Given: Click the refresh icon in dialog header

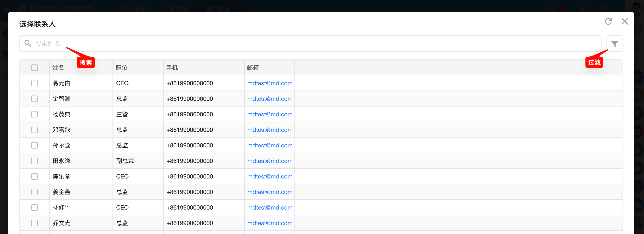Looking at the screenshot, I should [608, 21].
